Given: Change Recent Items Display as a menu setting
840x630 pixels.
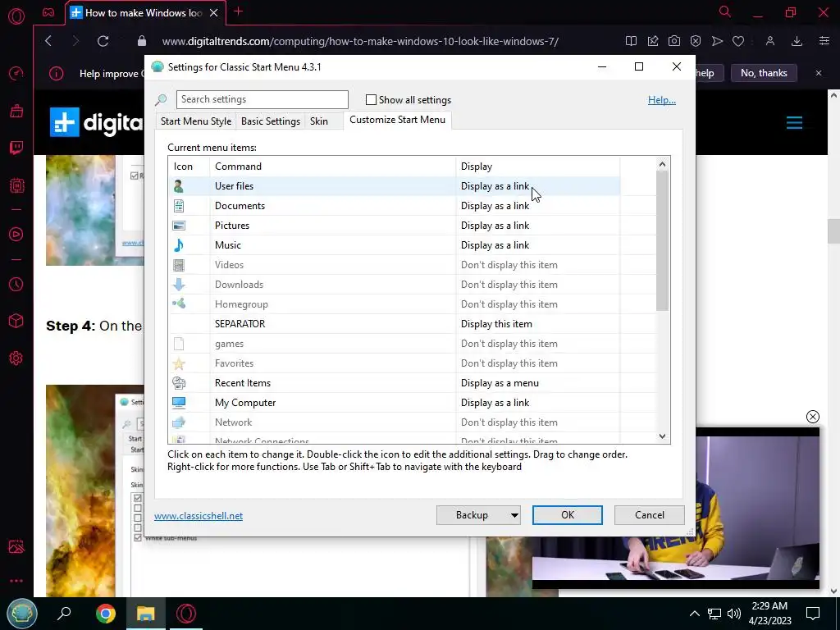Looking at the screenshot, I should coord(500,383).
